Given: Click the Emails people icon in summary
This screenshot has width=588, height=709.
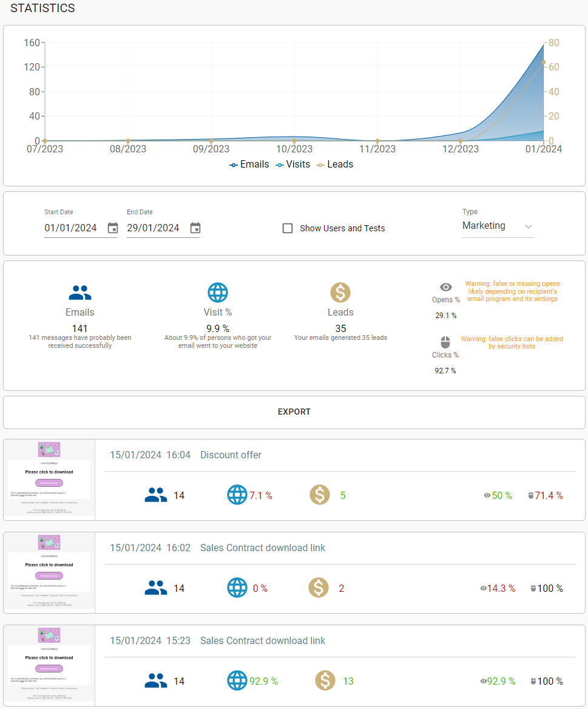Looking at the screenshot, I should [x=80, y=293].
